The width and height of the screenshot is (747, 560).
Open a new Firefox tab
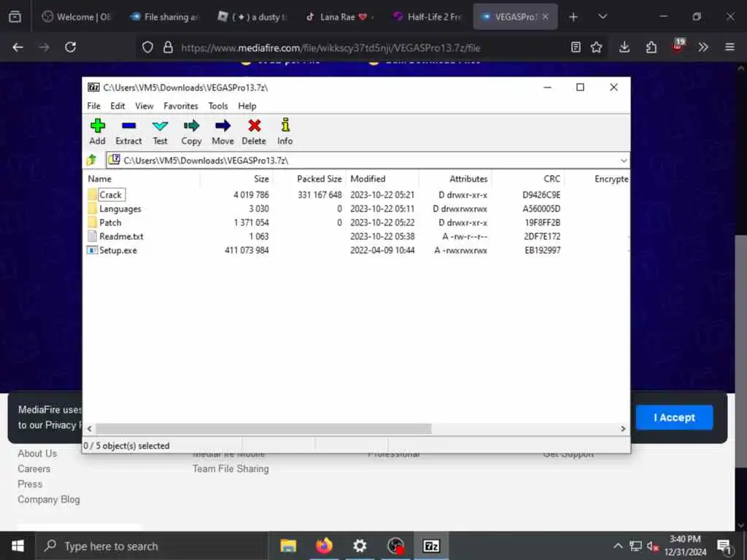pos(573,17)
